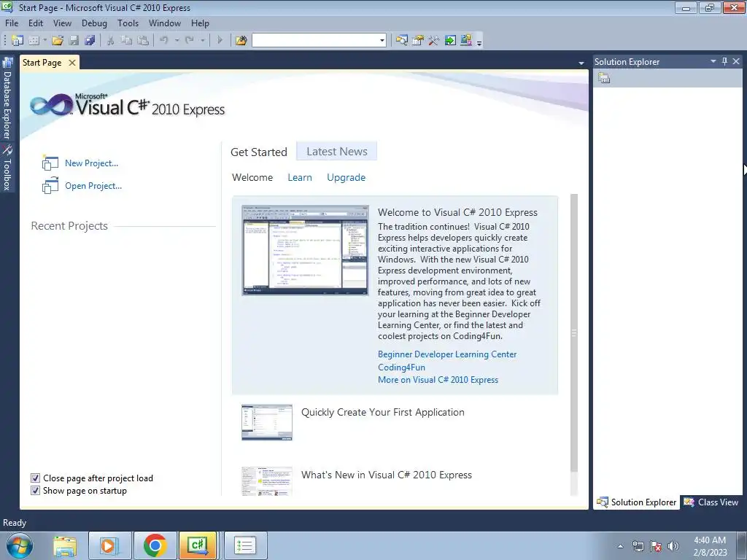Click the Properties Window toolbar icon
The width and height of the screenshot is (747, 560).
click(418, 41)
